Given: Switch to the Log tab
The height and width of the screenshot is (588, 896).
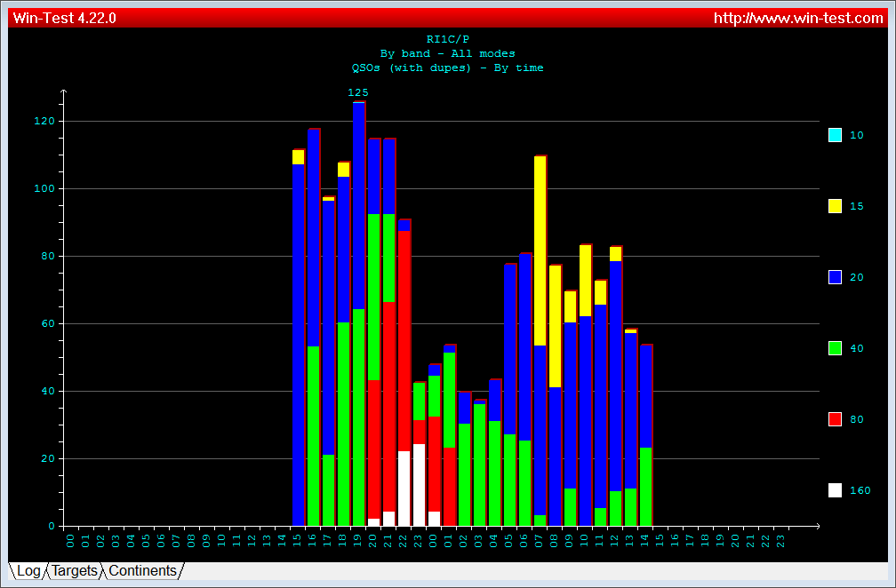Looking at the screenshot, I should [x=28, y=571].
